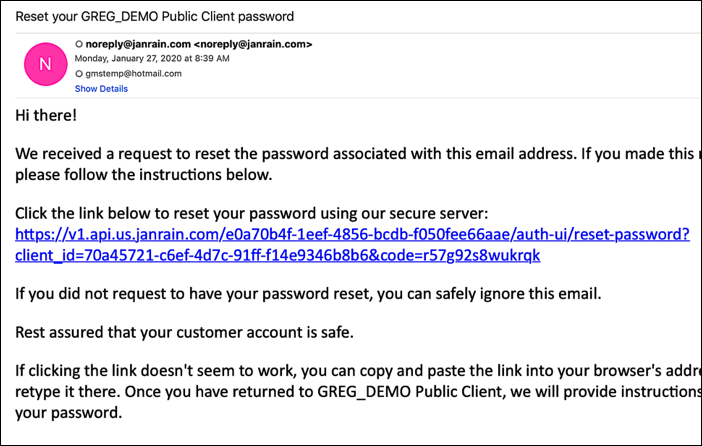Open the janrain reset-password URL link
Screen dimensions: 702x446
click(353, 235)
